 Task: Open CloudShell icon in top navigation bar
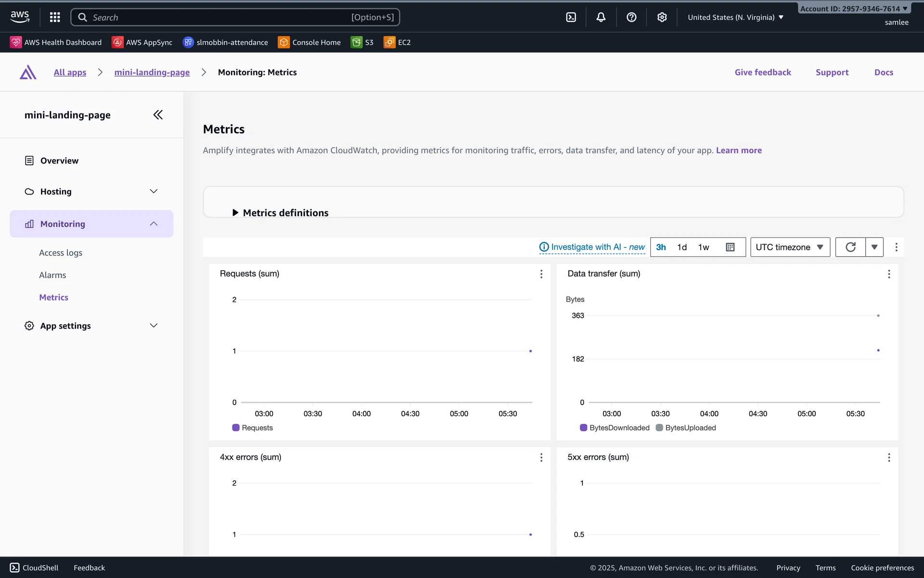coord(571,17)
